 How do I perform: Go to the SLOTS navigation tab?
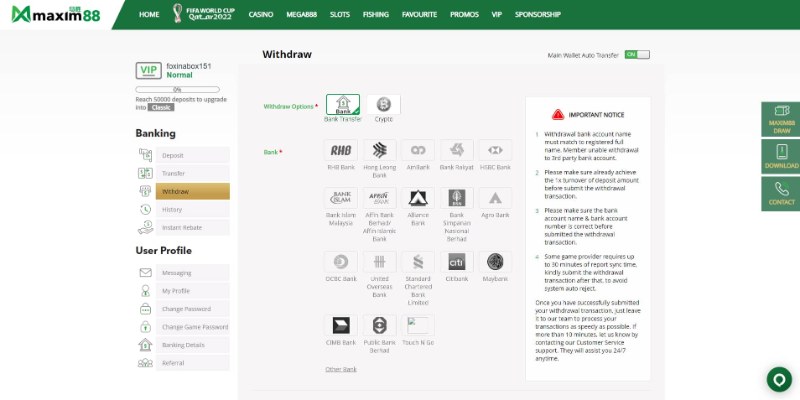coord(339,15)
